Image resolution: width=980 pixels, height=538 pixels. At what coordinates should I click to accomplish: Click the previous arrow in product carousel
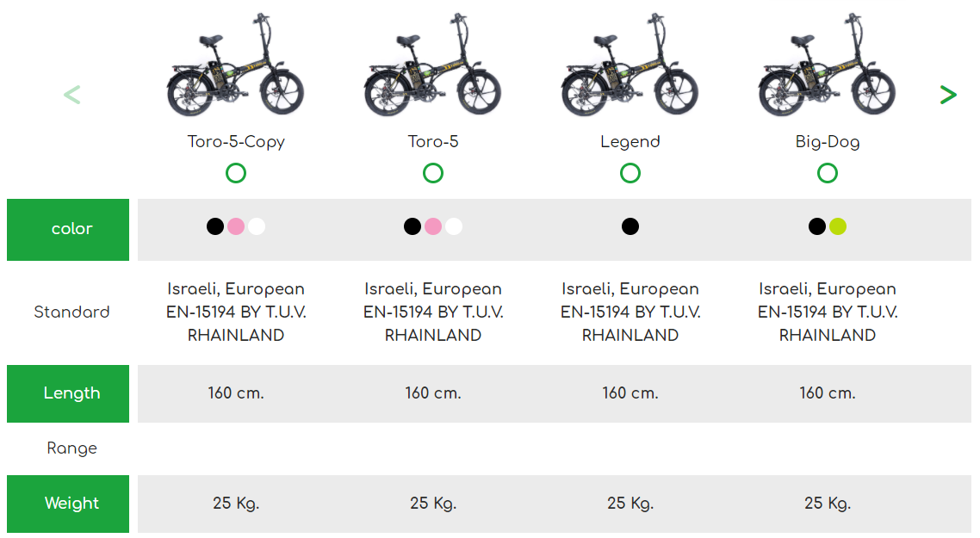coord(72,95)
